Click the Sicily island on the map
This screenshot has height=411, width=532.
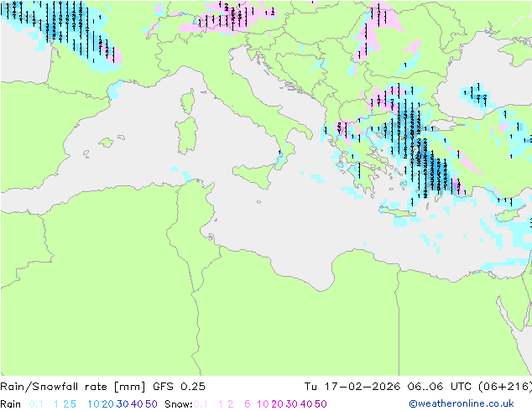point(254,175)
